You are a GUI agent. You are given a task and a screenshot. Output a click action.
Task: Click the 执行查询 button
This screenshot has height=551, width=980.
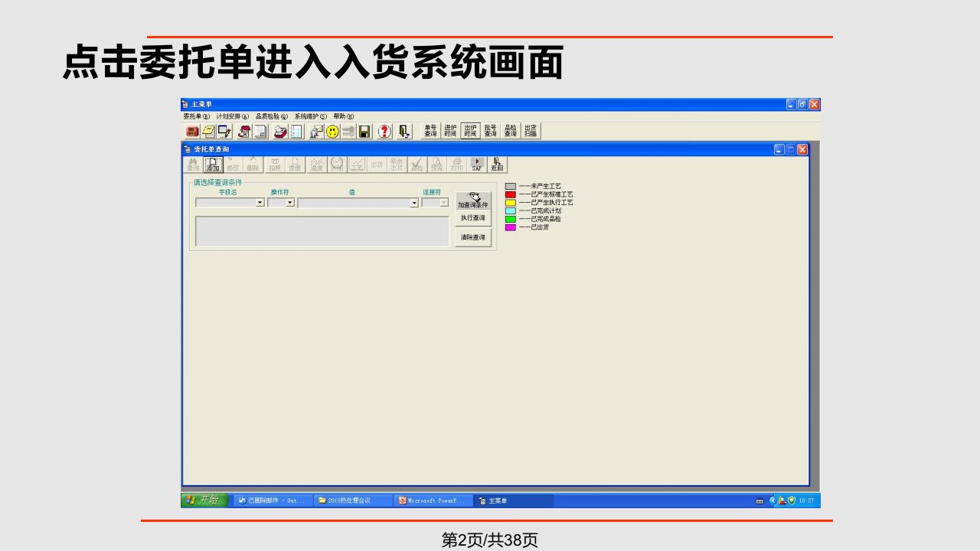(x=473, y=218)
